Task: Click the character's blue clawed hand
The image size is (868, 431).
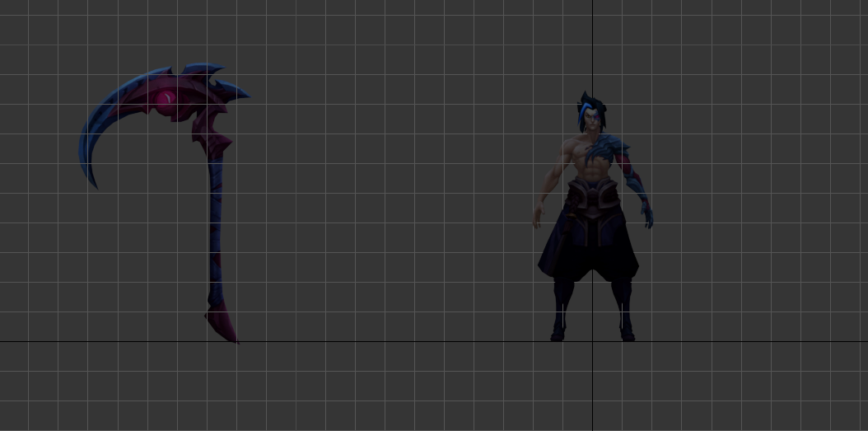Action: 647,217
